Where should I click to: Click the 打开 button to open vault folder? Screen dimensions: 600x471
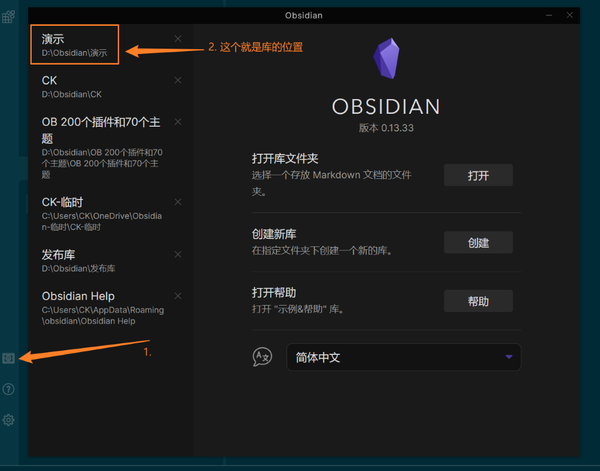point(478,175)
